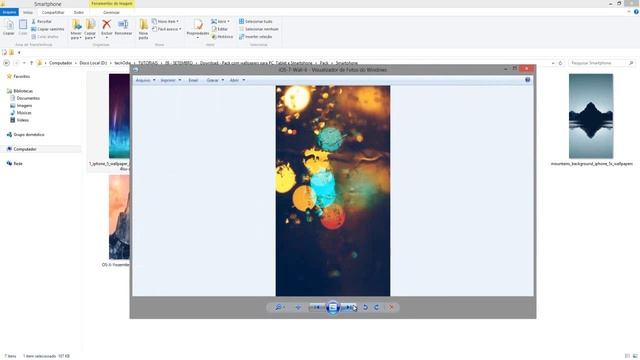Viewport: 640px width, 360px height.
Task: Open Imprimir dropdown in Photo Viewer
Action: coord(171,80)
